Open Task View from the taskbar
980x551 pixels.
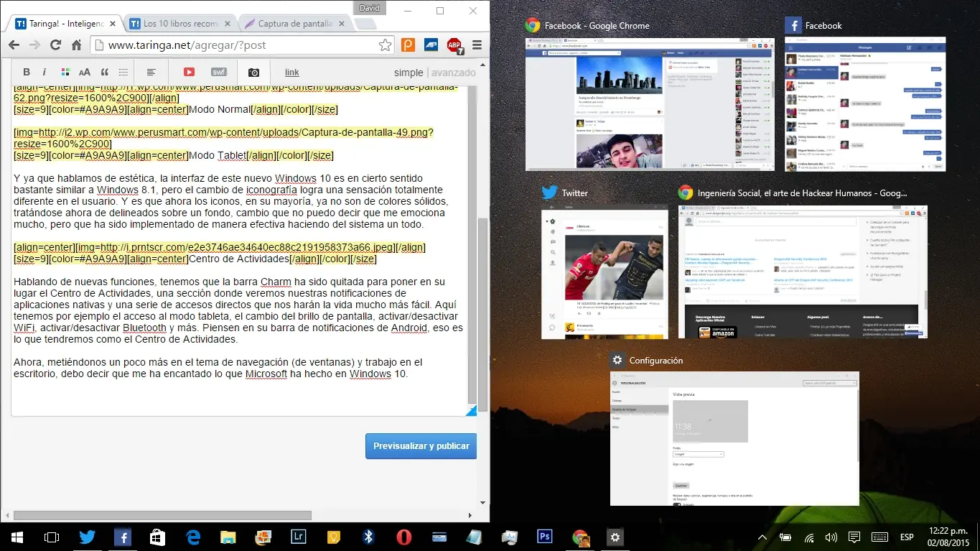click(51, 537)
